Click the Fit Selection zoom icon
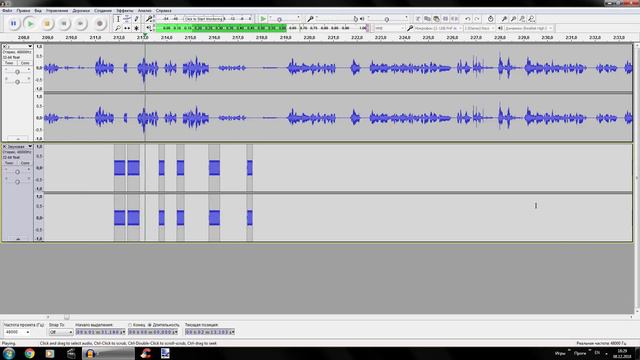Image resolution: width=640 pixels, height=360 pixels. (522, 19)
